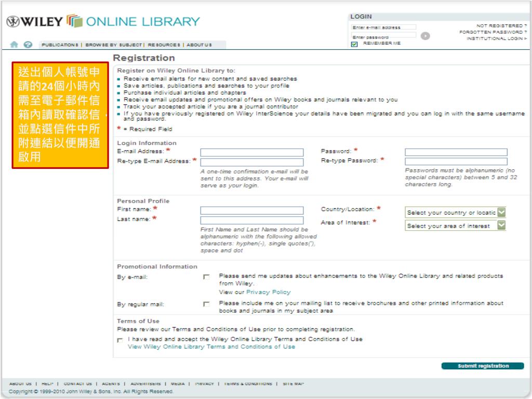Open the help question mark icon
Image resolution: width=532 pixels, height=399 pixels.
pyautogui.click(x=28, y=45)
